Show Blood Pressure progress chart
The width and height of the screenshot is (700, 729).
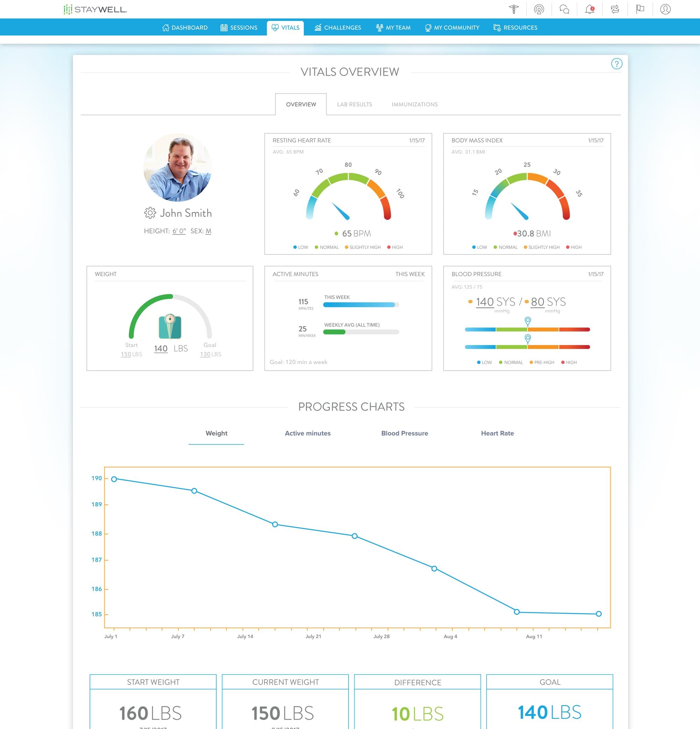[405, 433]
